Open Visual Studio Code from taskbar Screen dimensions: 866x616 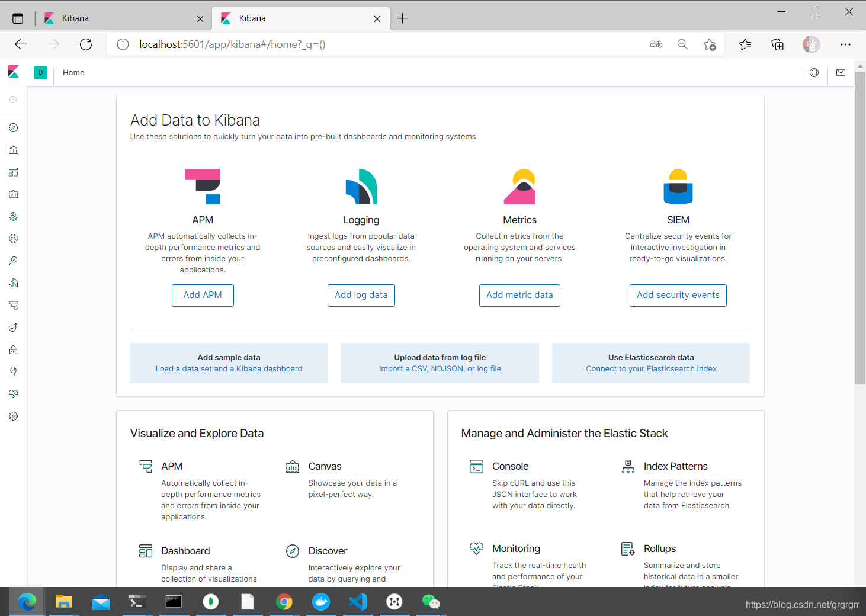(358, 602)
